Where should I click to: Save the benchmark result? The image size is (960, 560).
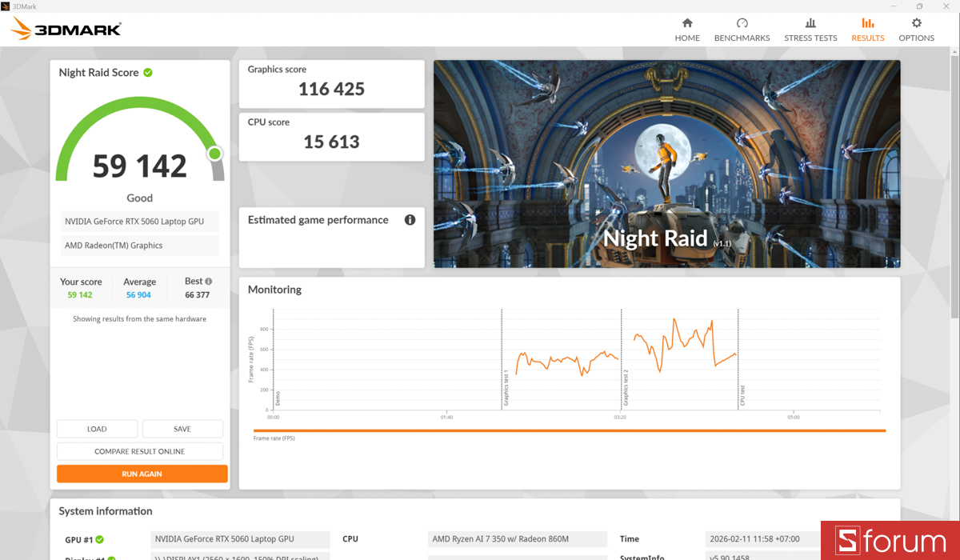pyautogui.click(x=182, y=429)
